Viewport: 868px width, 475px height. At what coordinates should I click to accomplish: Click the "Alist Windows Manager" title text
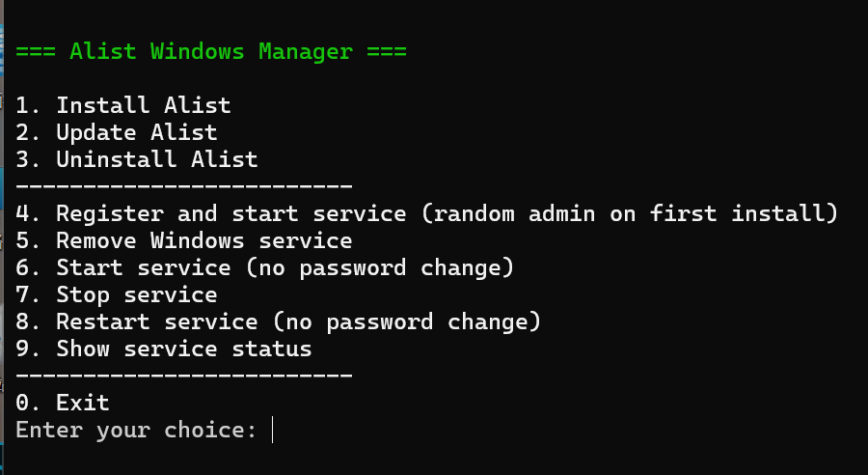pyautogui.click(x=211, y=51)
